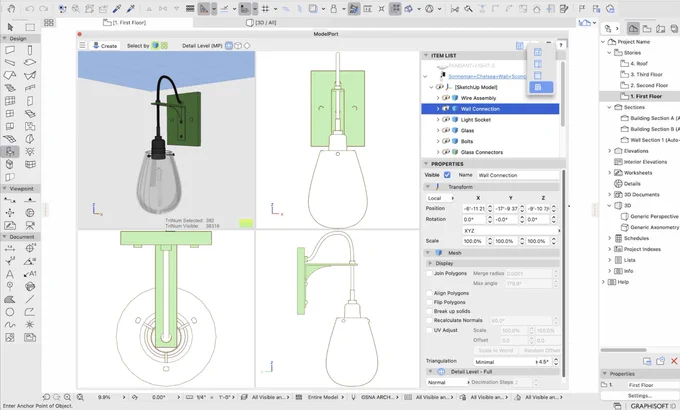This screenshot has height=410, width=680.
Task: Collapse the Transform section
Action: tap(428, 187)
